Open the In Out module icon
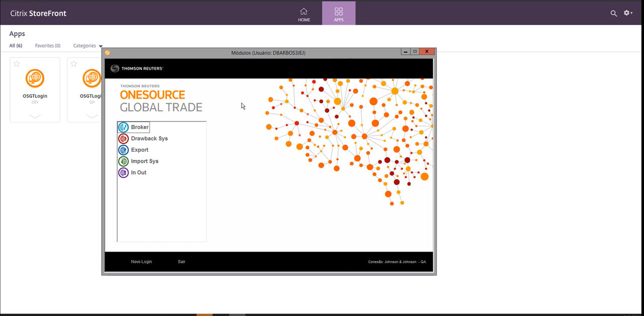Screen dimensions: 644x316 (x=123, y=173)
